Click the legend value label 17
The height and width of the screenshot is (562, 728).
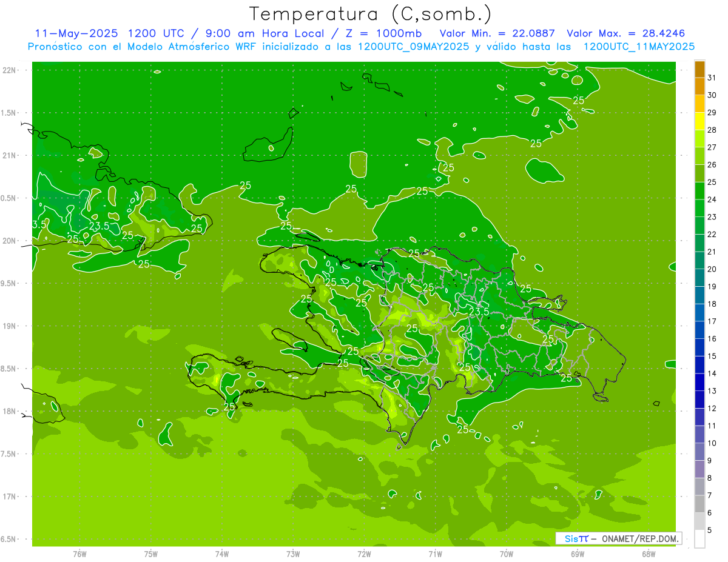(712, 321)
